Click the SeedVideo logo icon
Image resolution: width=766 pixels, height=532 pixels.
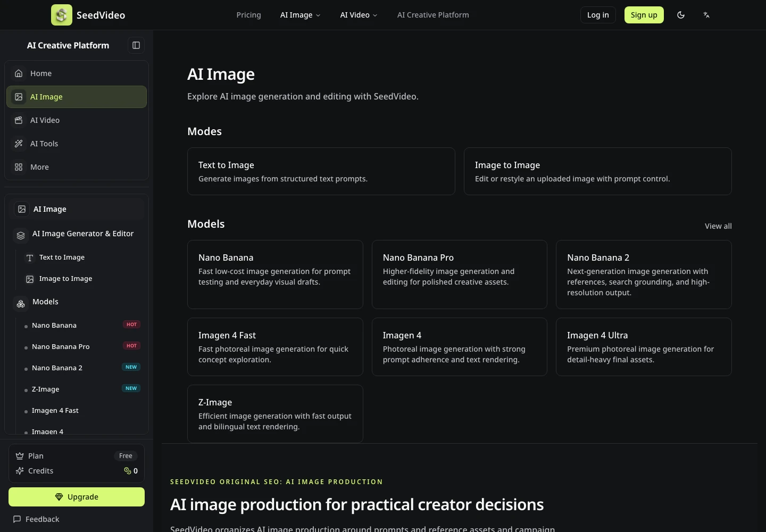coord(62,15)
